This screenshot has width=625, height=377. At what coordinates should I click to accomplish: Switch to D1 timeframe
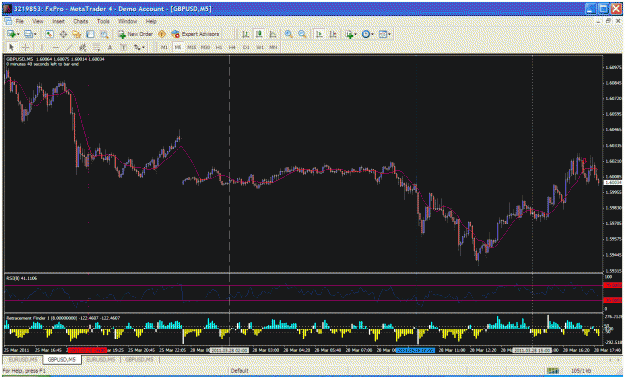click(246, 47)
